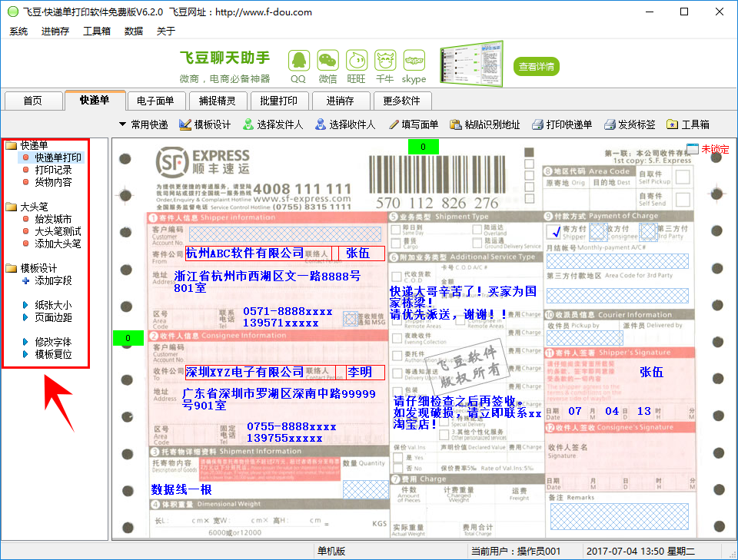Click the 第三方付 3rd Party hatched box
Viewport: 738px width, 560px height.
coord(649,231)
